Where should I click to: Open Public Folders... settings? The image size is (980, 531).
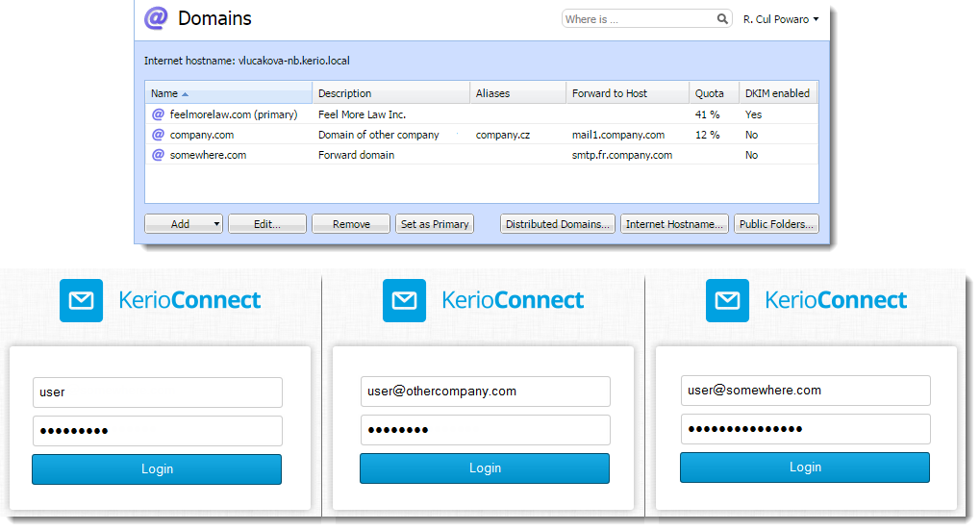pos(776,224)
